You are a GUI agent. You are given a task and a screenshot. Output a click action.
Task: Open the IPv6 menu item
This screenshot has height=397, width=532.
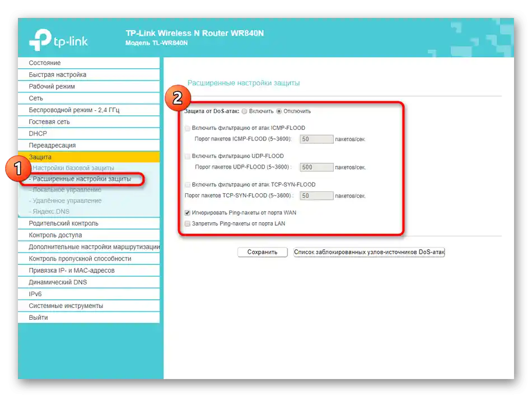[x=88, y=294]
